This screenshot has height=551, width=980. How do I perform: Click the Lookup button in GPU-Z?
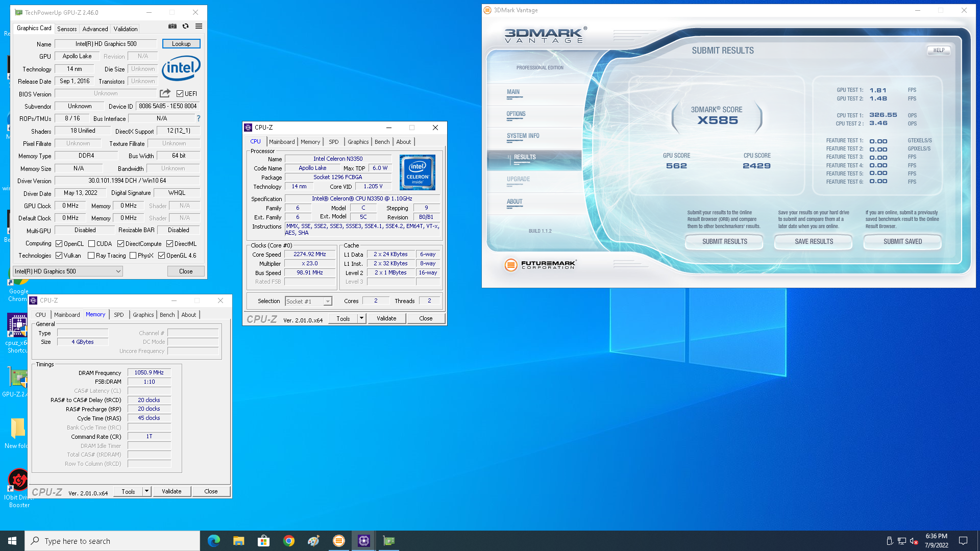coord(181,44)
